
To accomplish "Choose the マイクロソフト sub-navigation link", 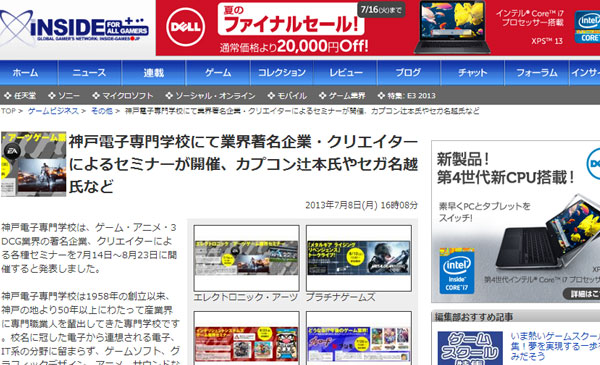I will 122,96.
